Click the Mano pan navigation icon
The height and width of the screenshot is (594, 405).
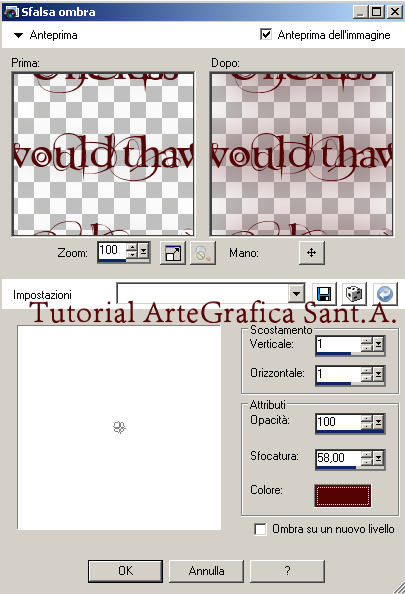pyautogui.click(x=311, y=252)
